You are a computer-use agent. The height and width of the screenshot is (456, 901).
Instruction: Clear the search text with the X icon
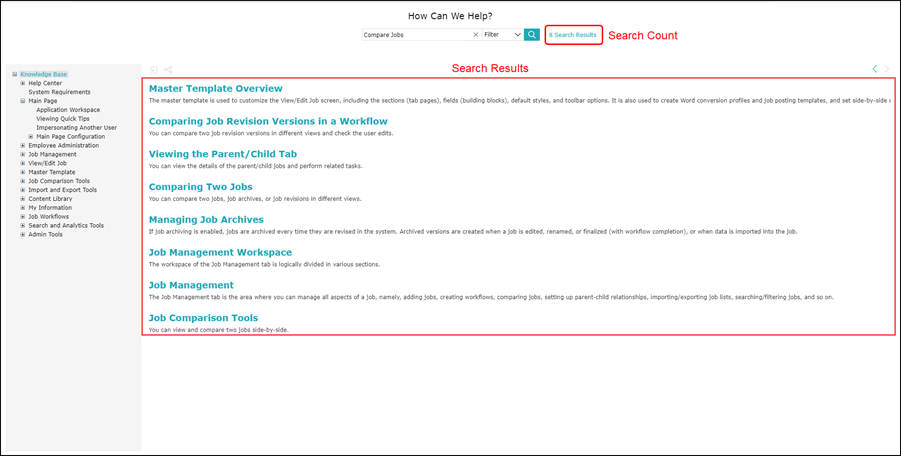point(475,34)
